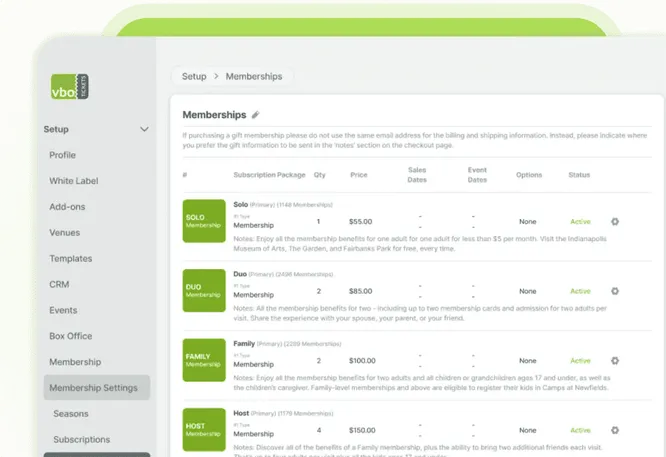Viewport: 666px width, 457px height.
Task: Click the pencil icon next to Memberships heading
Action: pyautogui.click(x=255, y=115)
